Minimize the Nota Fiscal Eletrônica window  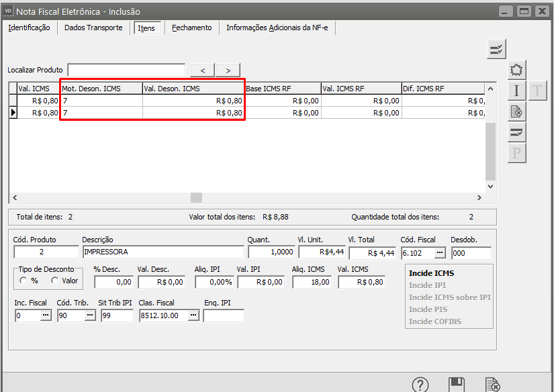click(506, 11)
